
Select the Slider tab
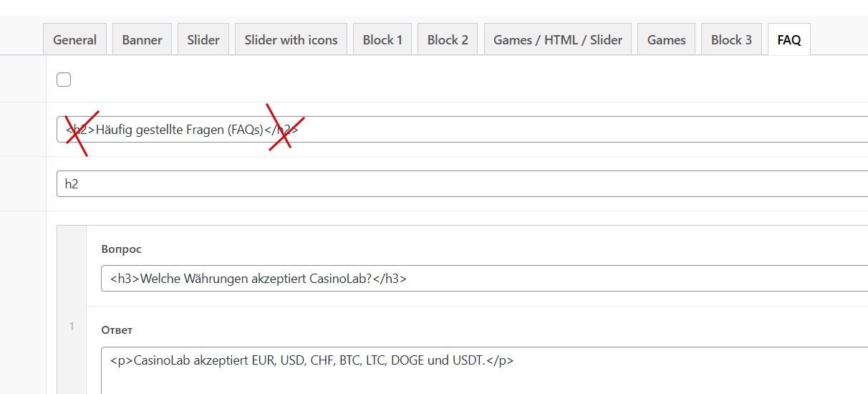[x=203, y=39]
